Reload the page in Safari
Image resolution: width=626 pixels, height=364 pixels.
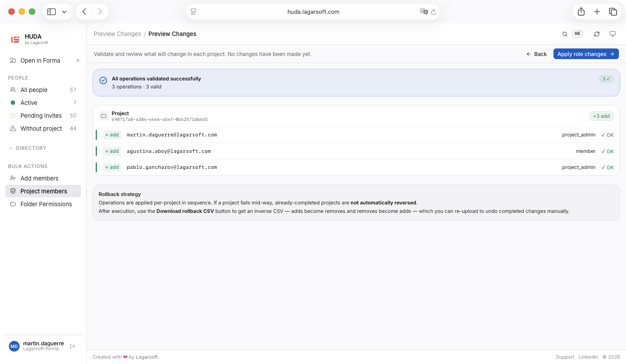pos(434,12)
